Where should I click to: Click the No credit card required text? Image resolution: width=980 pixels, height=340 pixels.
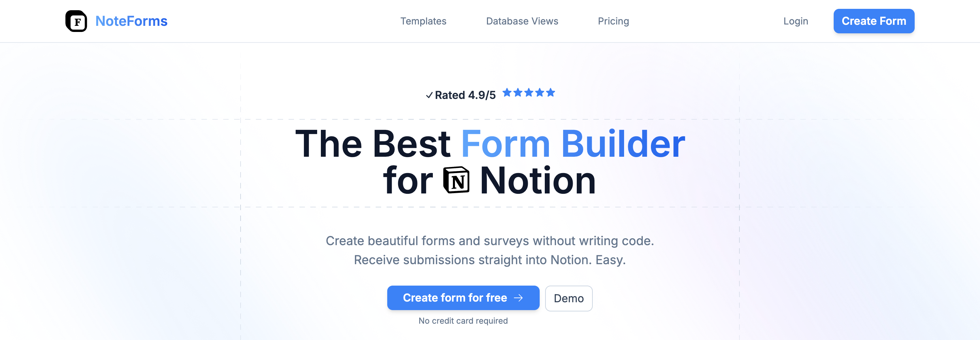[x=463, y=321]
